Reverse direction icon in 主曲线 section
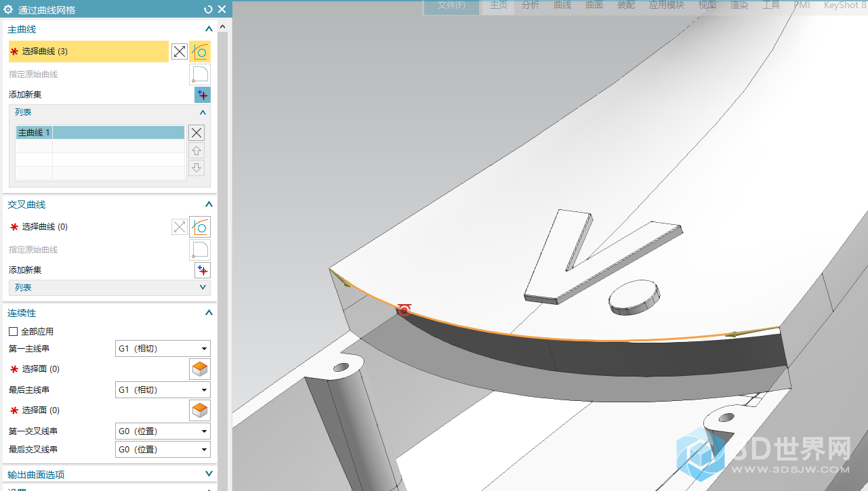The height and width of the screenshot is (491, 868). pos(180,51)
